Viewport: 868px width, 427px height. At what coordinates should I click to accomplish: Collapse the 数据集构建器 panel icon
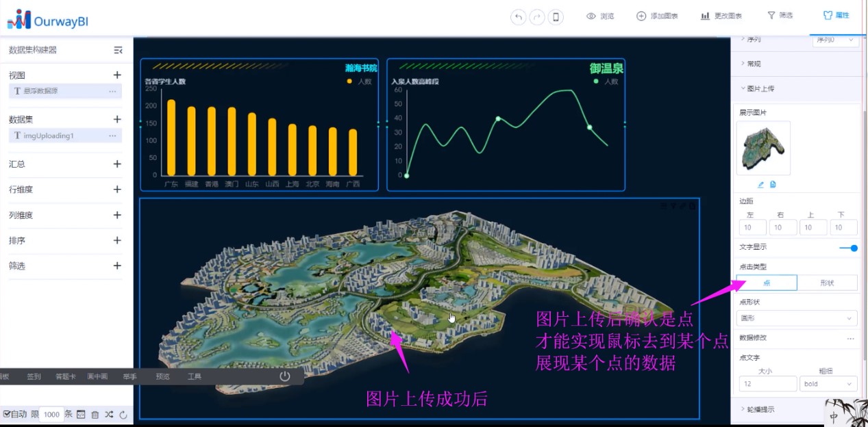[118, 50]
